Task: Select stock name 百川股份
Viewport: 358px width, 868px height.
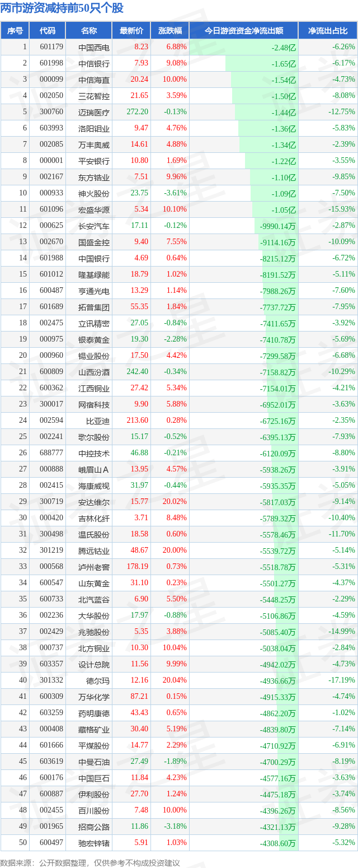Action: [x=94, y=811]
